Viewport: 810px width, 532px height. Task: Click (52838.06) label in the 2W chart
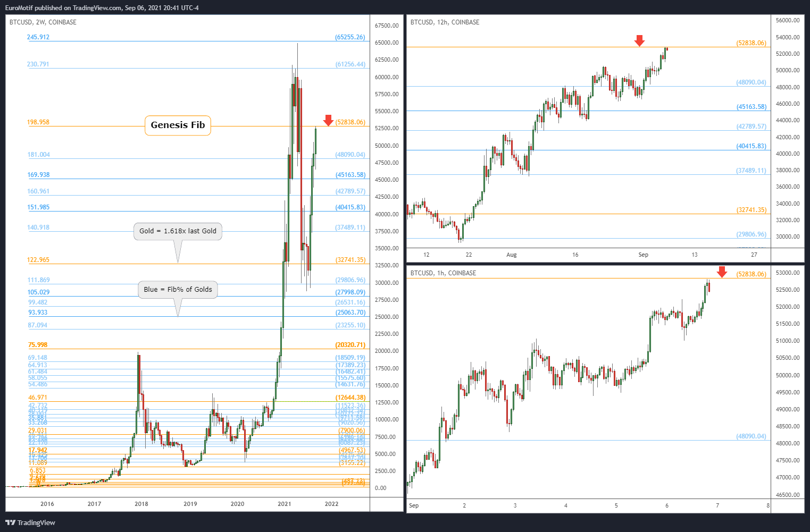coord(350,122)
